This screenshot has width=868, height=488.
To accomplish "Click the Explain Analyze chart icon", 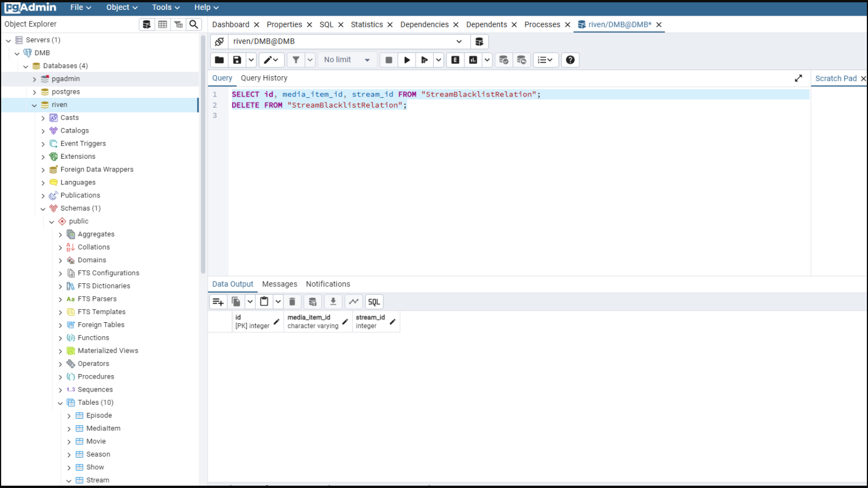I will pos(473,60).
